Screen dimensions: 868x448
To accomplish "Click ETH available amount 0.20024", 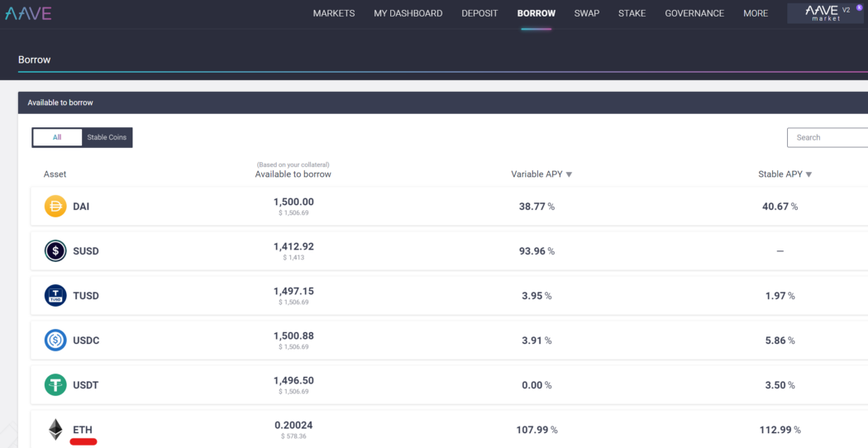I will click(293, 426).
